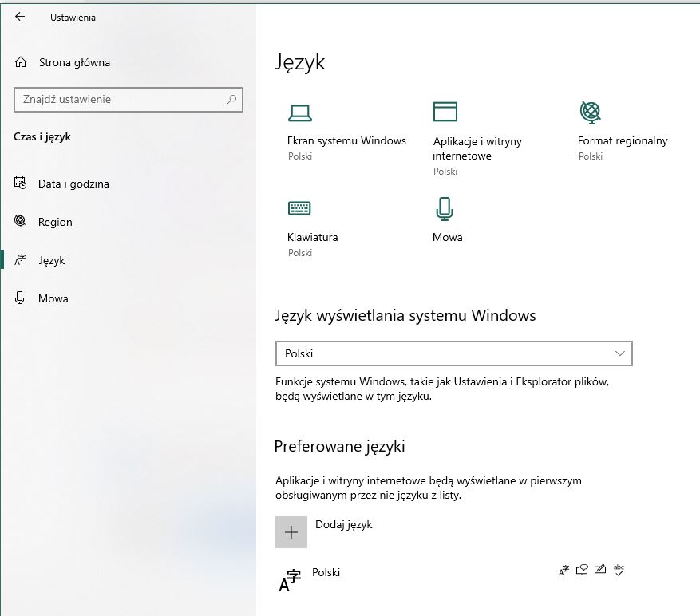Viewport: 700px width, 616px height.
Task: Expand the dropdown chevron for display language
Action: [619, 353]
